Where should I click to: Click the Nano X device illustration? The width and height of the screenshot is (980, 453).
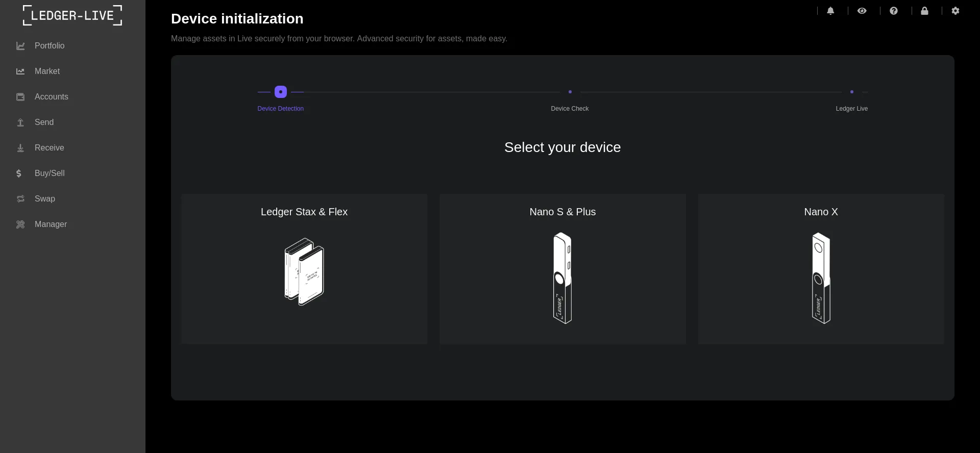click(821, 278)
